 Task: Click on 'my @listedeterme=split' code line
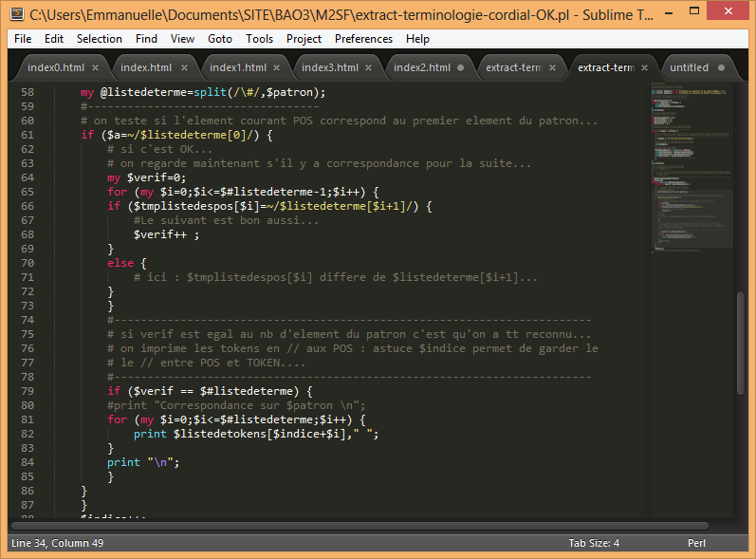pyautogui.click(x=203, y=92)
